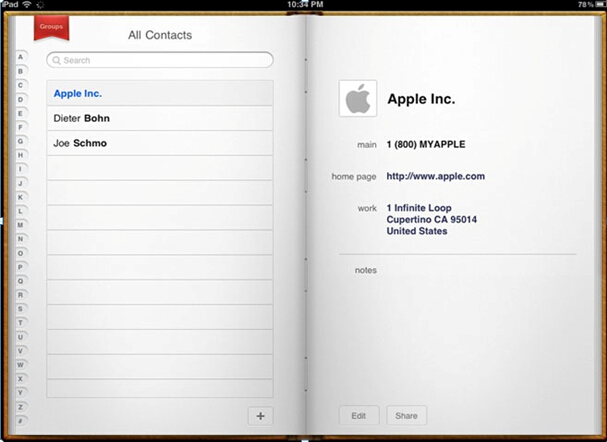The width and height of the screenshot is (607, 442).
Task: Select Apple Inc. in contact list
Action: coord(160,93)
